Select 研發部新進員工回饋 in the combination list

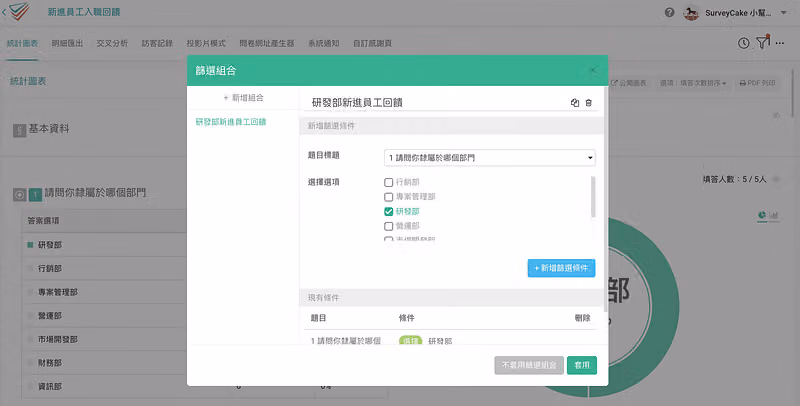(x=231, y=122)
